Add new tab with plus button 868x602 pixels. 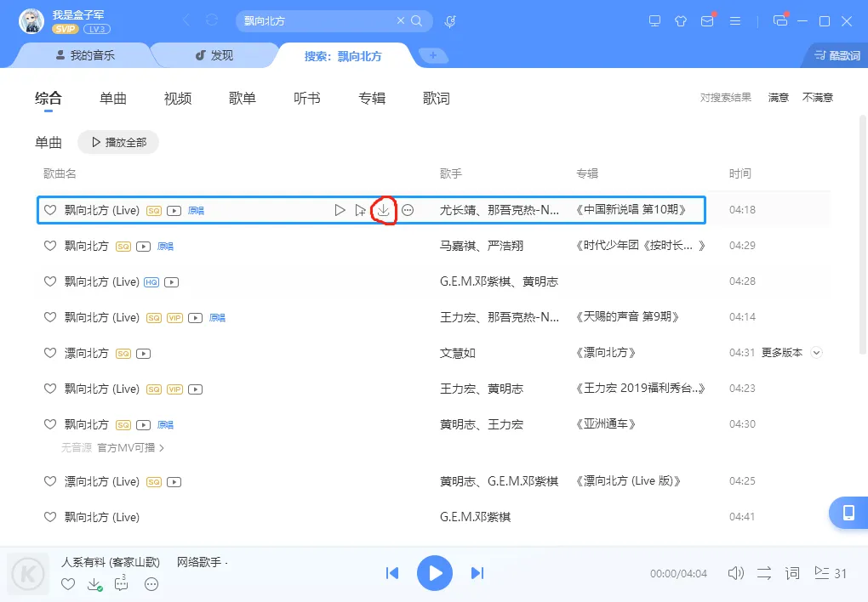point(433,55)
